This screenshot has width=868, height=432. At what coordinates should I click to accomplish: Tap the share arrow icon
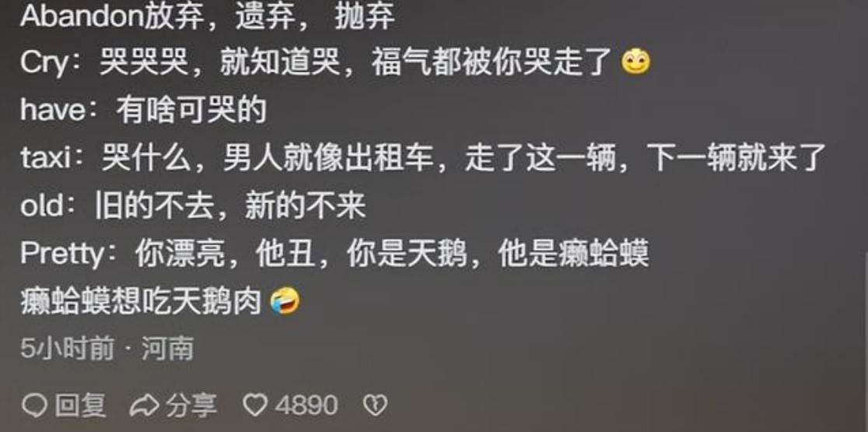tap(144, 406)
